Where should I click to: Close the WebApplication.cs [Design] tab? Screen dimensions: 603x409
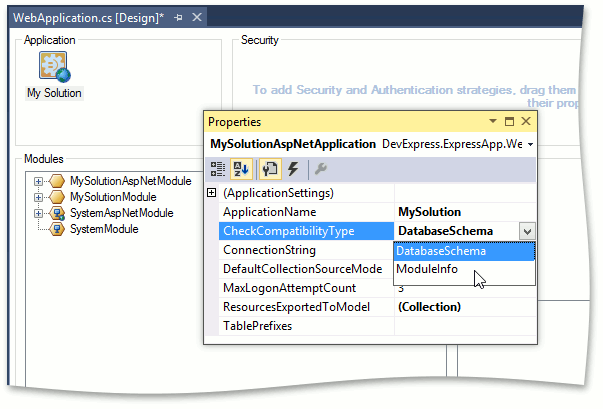click(x=197, y=17)
